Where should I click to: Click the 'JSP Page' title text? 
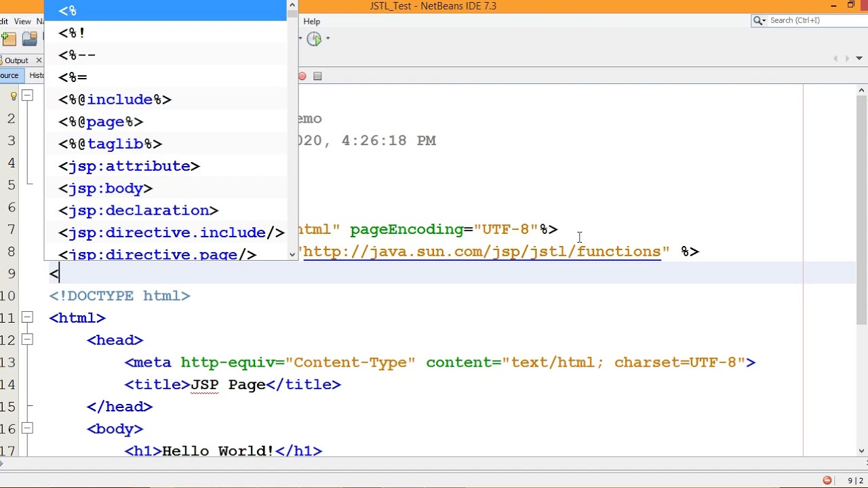point(228,385)
